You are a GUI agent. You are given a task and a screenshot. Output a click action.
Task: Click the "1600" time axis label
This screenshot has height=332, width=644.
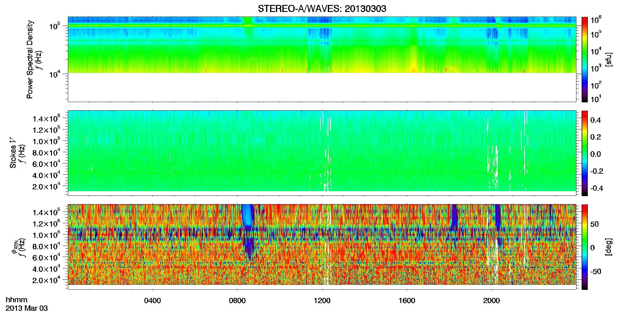[407, 300]
